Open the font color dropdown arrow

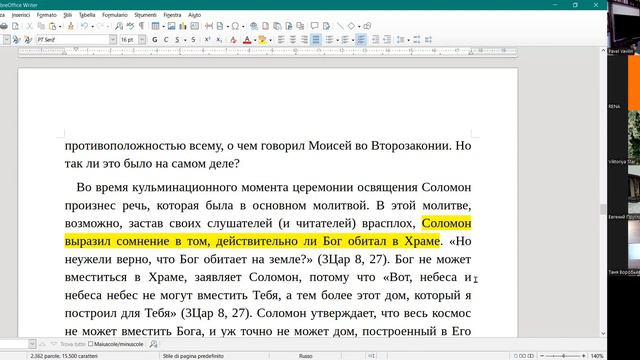click(x=255, y=40)
